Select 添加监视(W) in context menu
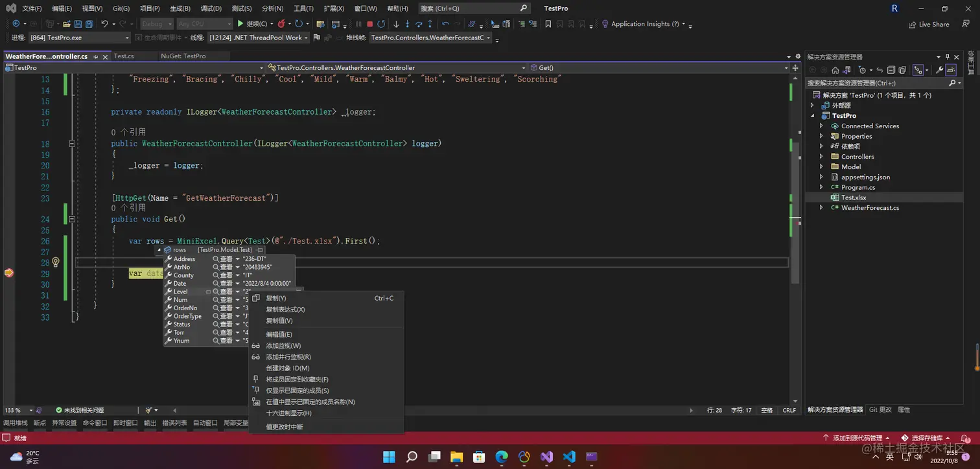Viewport: 980px width, 469px height. (x=326, y=345)
